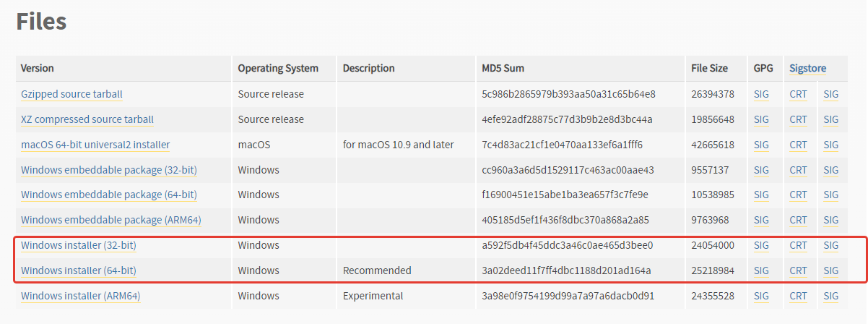Select Windows embeddable package (64-bit) download

(x=109, y=195)
